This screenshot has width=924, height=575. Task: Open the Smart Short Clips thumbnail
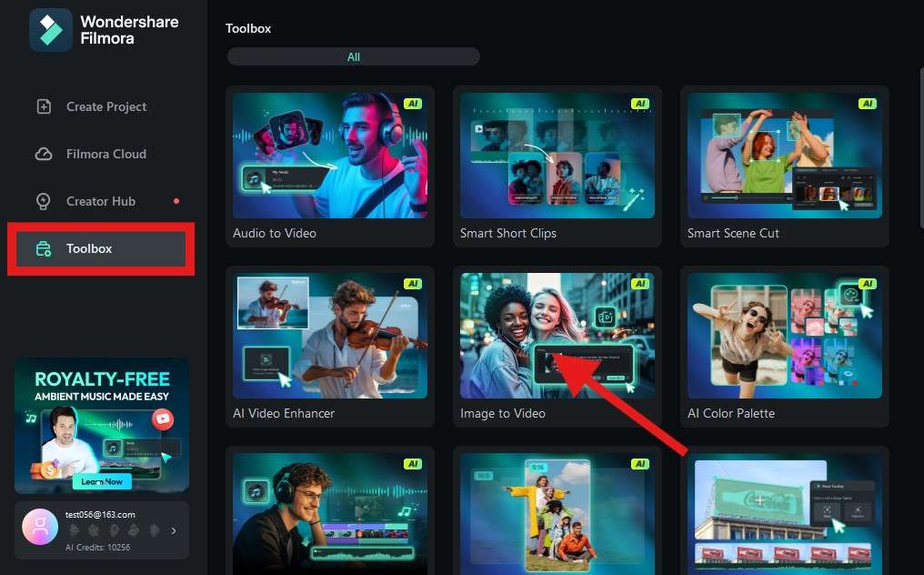(557, 156)
